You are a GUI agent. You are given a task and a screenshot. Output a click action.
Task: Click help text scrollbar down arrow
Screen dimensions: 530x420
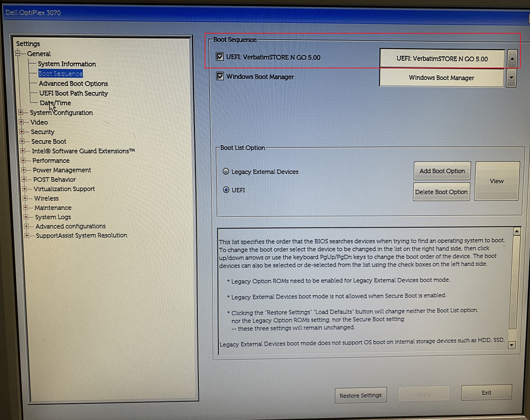[x=512, y=345]
